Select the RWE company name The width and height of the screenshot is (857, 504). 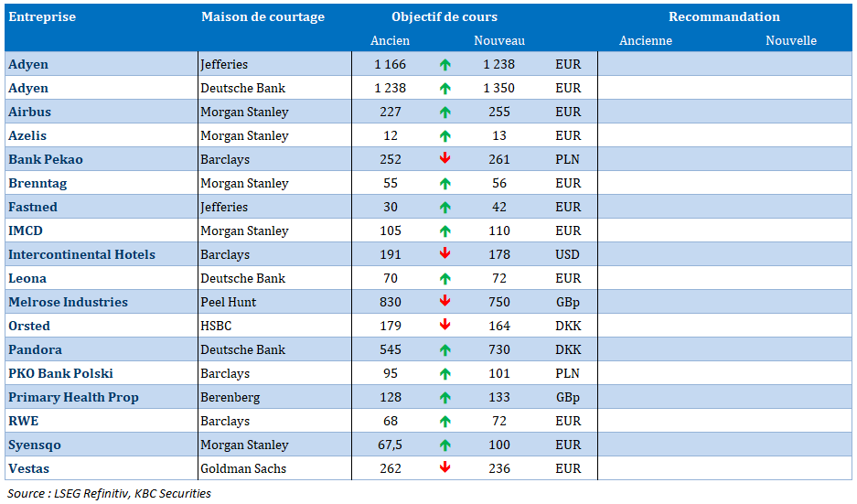point(24,421)
